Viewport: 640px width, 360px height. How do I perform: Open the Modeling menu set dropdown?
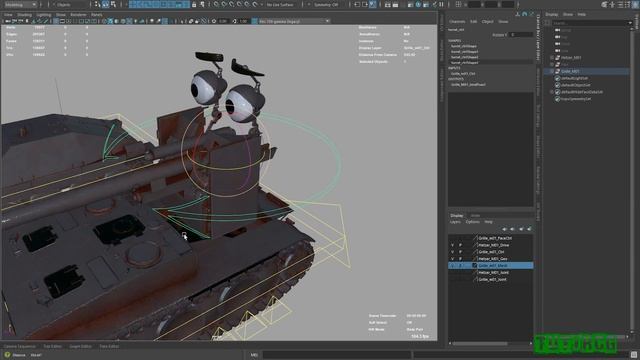pyautogui.click(x=19, y=4)
